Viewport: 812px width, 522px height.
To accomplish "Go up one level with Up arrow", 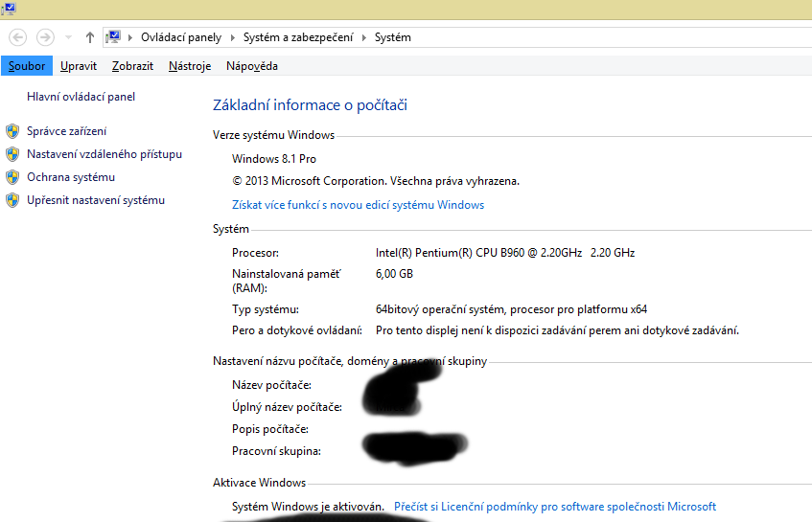I will point(89,37).
